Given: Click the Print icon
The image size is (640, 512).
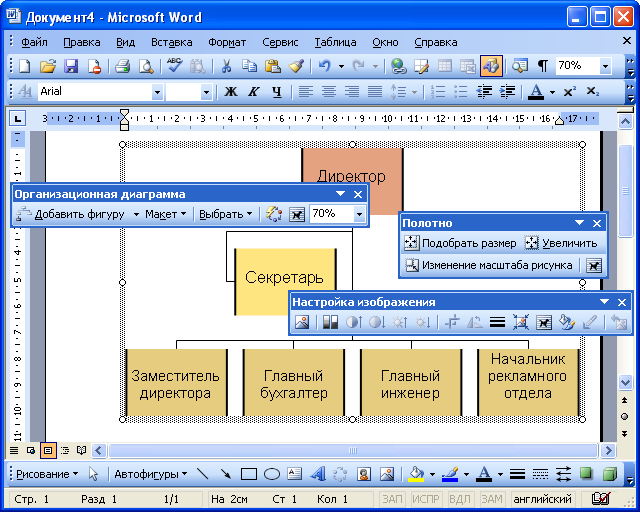Looking at the screenshot, I should [x=122, y=66].
